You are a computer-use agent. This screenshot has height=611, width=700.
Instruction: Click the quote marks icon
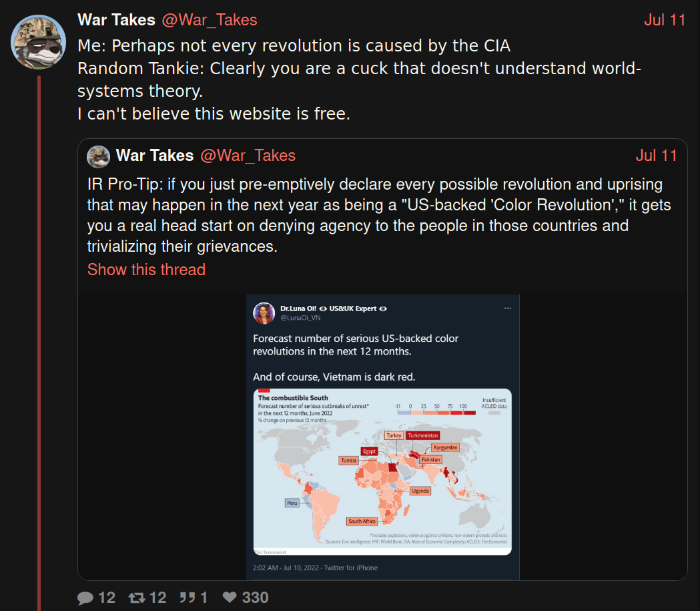[x=187, y=598]
